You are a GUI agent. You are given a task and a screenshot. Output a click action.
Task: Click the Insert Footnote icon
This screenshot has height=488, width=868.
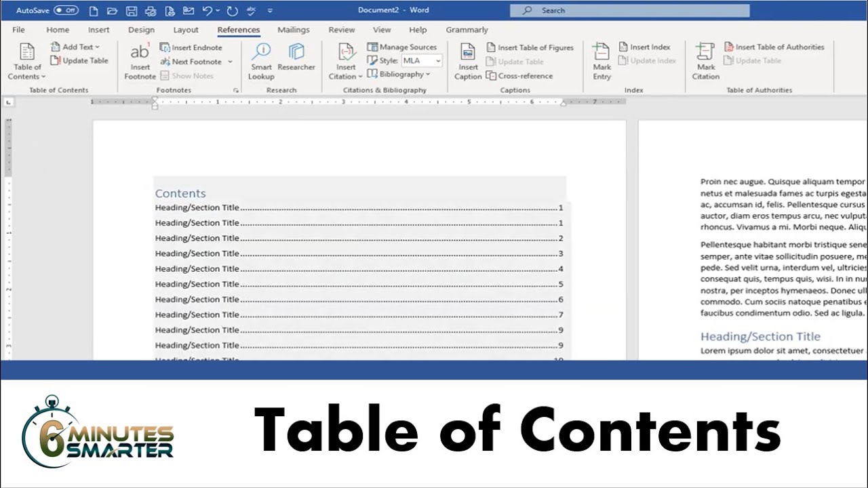[x=140, y=62]
